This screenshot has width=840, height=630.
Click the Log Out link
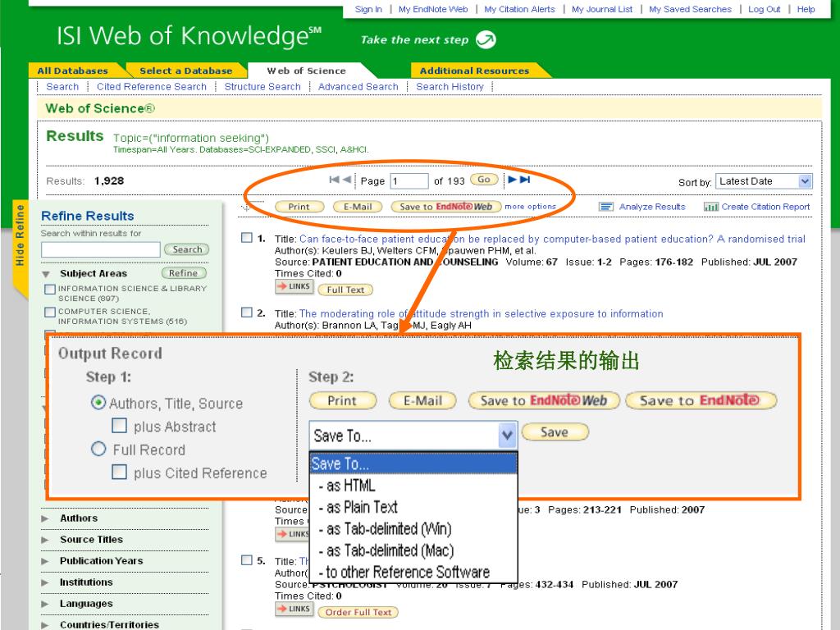coord(764,9)
